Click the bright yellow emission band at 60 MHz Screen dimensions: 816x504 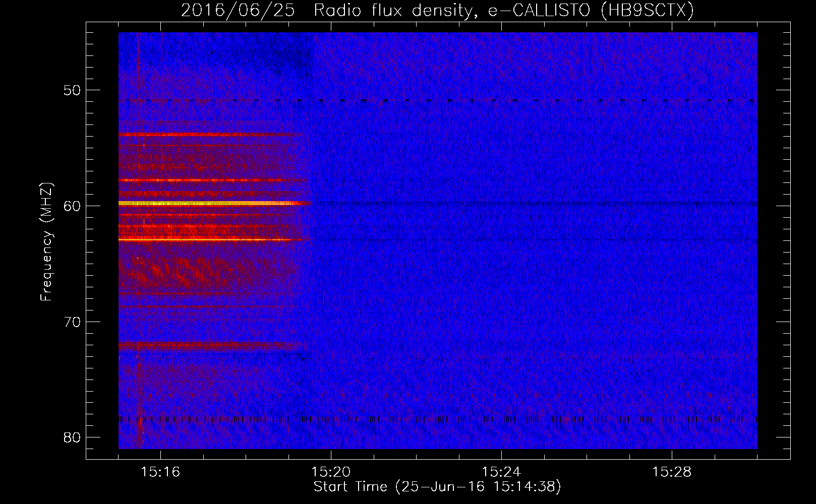tap(215, 203)
